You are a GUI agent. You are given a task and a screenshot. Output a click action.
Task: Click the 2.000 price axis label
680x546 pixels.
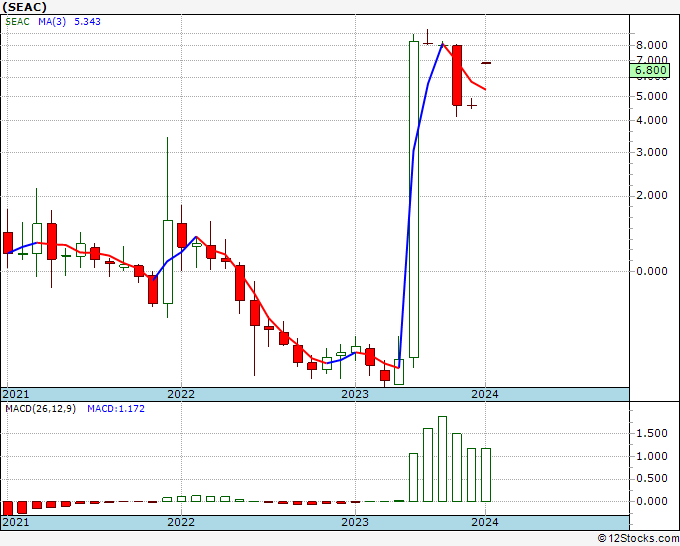point(651,195)
